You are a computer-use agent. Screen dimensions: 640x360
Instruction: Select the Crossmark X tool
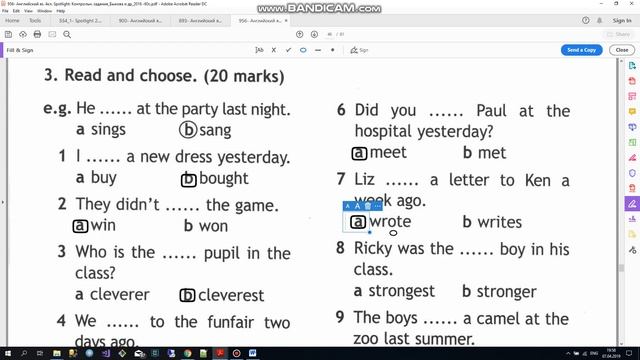click(x=274, y=50)
